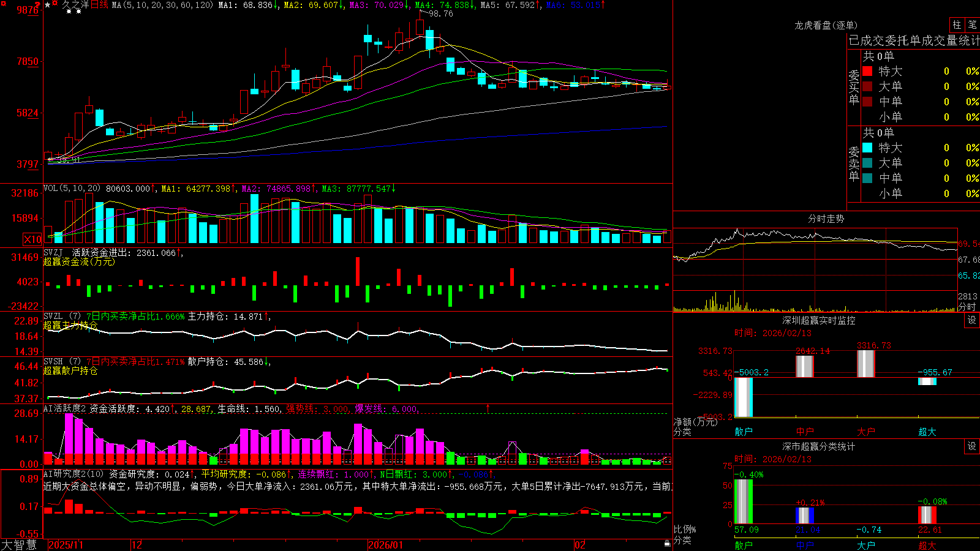This screenshot has height=551, width=980.
Task: Click the dark red 中单 buy-order swatch
Action: (867, 102)
